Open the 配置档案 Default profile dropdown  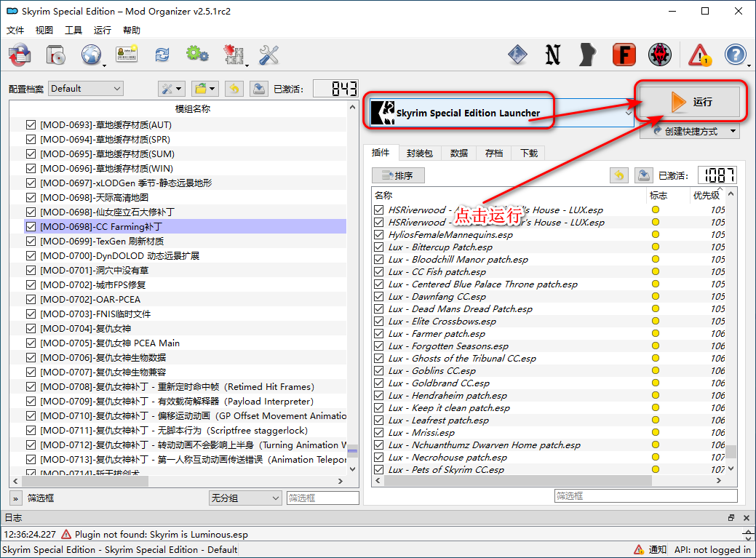click(86, 89)
